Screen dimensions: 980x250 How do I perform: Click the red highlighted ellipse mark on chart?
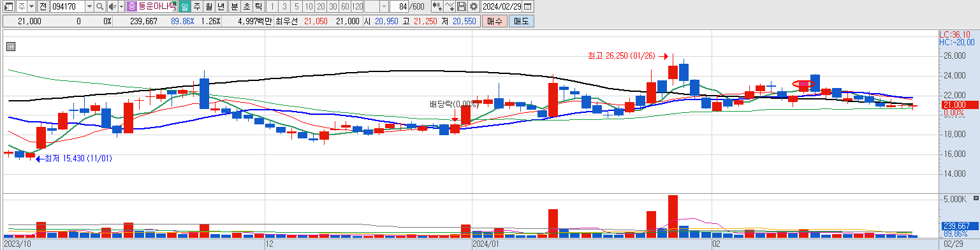click(x=803, y=84)
